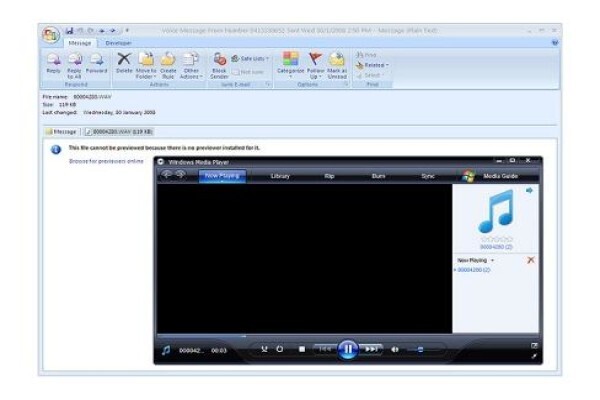
Task: Select the Message attachment-bar tab
Action: 61,132
